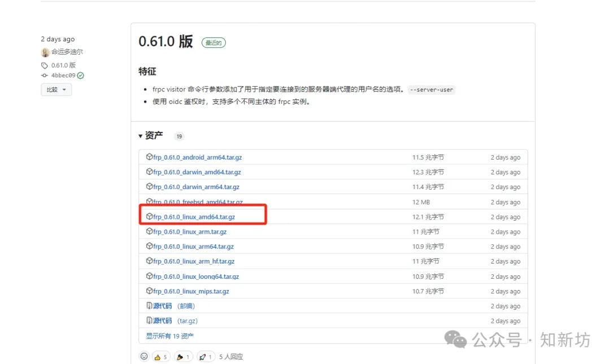Toggle the rocket reaction
Image resolution: width=610 pixels, height=364 pixels.
tap(206, 357)
